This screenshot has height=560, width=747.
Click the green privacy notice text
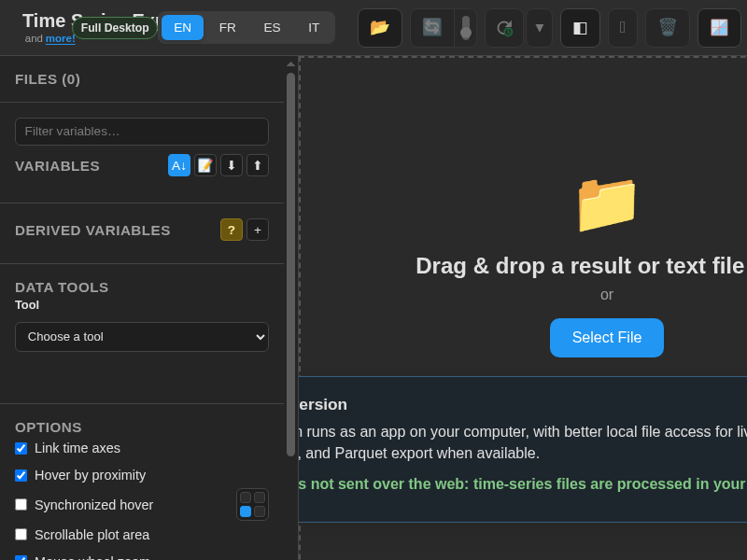tap(522, 483)
